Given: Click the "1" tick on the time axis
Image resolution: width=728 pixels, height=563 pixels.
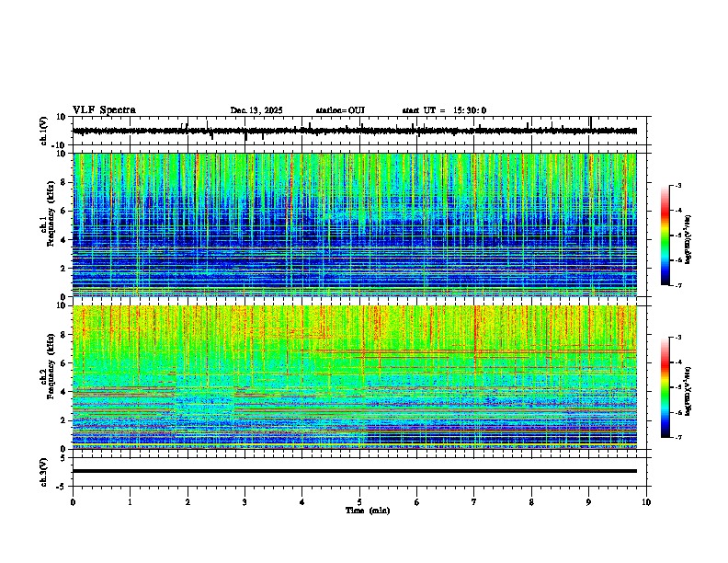Looking at the screenshot, I should (130, 502).
